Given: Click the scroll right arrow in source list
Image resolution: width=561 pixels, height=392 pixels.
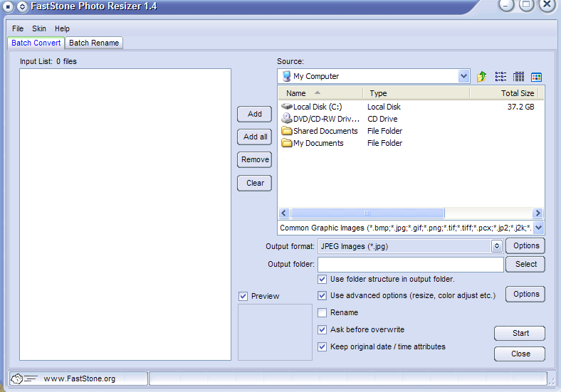Looking at the screenshot, I should pos(538,213).
